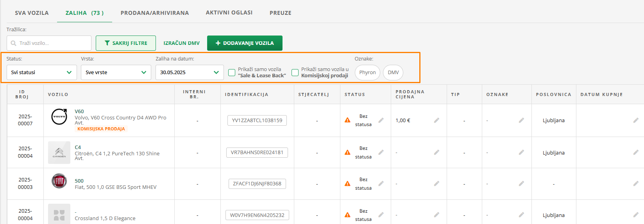The height and width of the screenshot is (224, 644).
Task: Edit status pencil for Volvo V60 row
Action: pos(381,120)
